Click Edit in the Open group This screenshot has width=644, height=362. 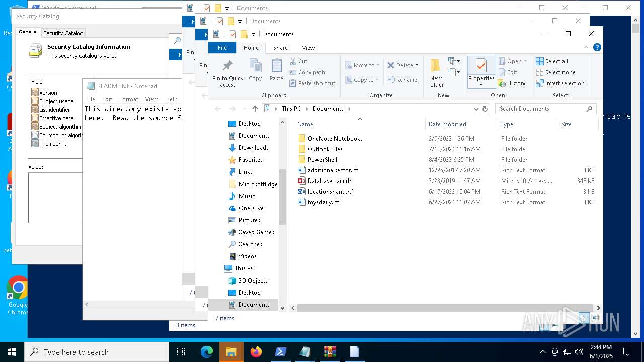click(508, 72)
